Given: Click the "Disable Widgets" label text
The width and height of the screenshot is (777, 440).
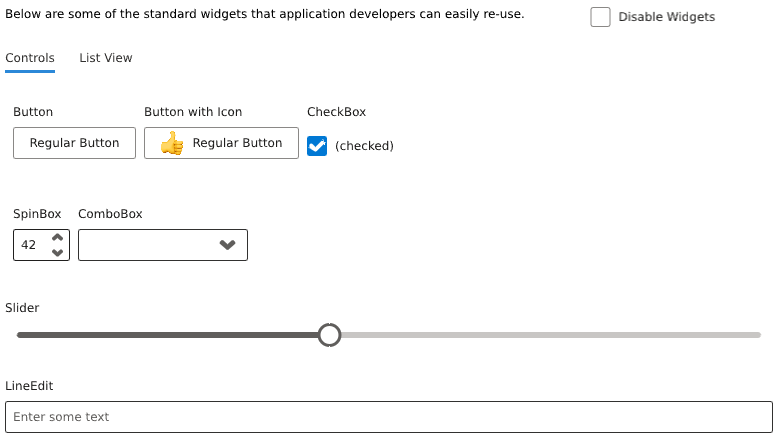Looking at the screenshot, I should 666,17.
